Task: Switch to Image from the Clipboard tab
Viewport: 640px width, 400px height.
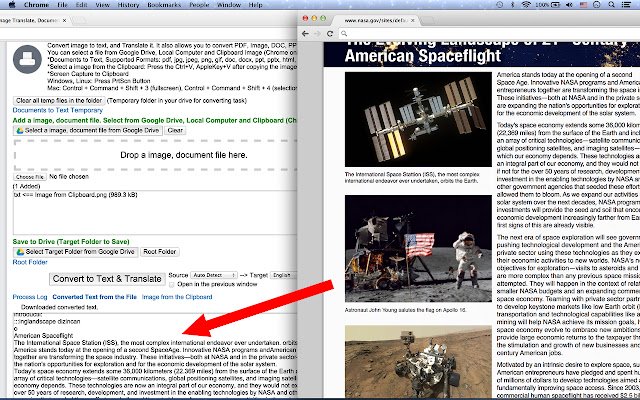Action: pos(177,297)
